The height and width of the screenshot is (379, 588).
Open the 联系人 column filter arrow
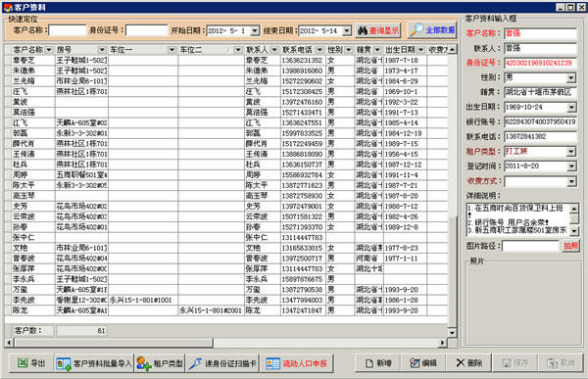tap(274, 50)
